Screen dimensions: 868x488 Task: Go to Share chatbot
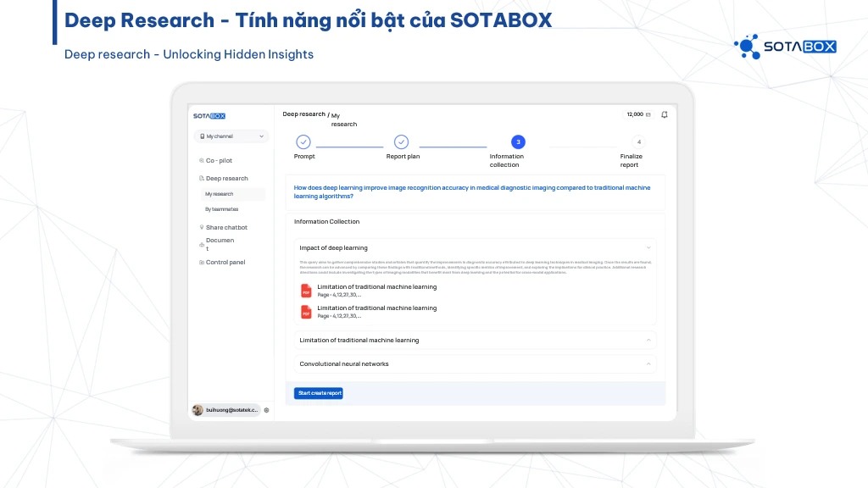tap(226, 227)
